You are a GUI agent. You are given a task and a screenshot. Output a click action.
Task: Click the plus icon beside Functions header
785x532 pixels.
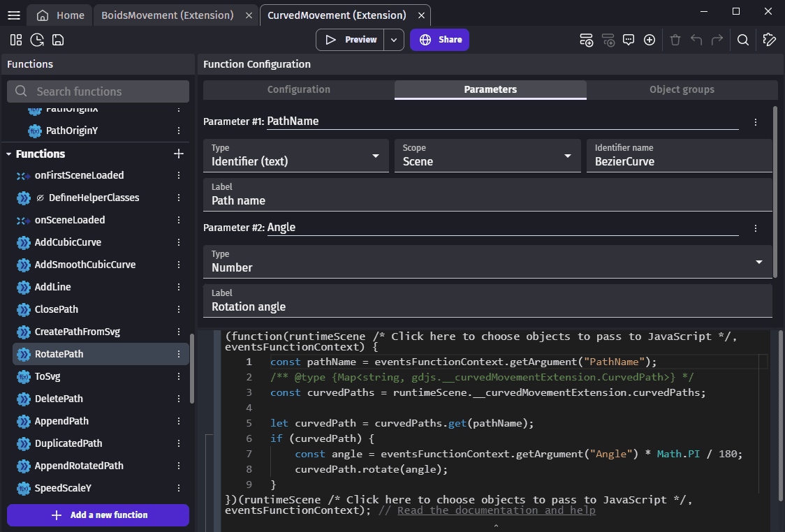click(179, 154)
